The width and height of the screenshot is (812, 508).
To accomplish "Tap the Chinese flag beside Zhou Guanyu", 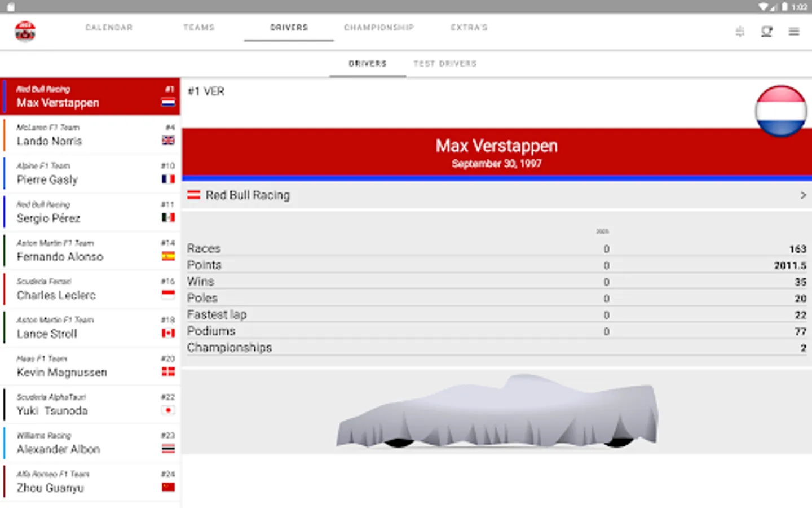I will pos(168,487).
